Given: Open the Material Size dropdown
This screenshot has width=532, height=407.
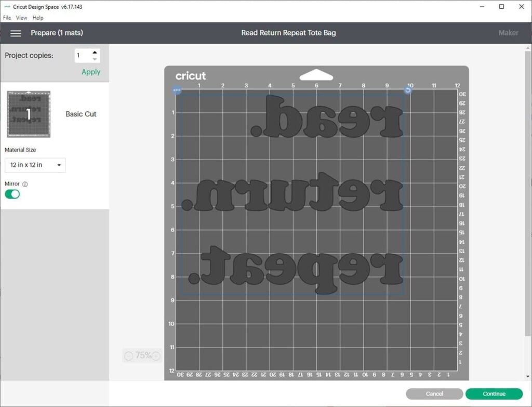Looking at the screenshot, I should point(35,165).
